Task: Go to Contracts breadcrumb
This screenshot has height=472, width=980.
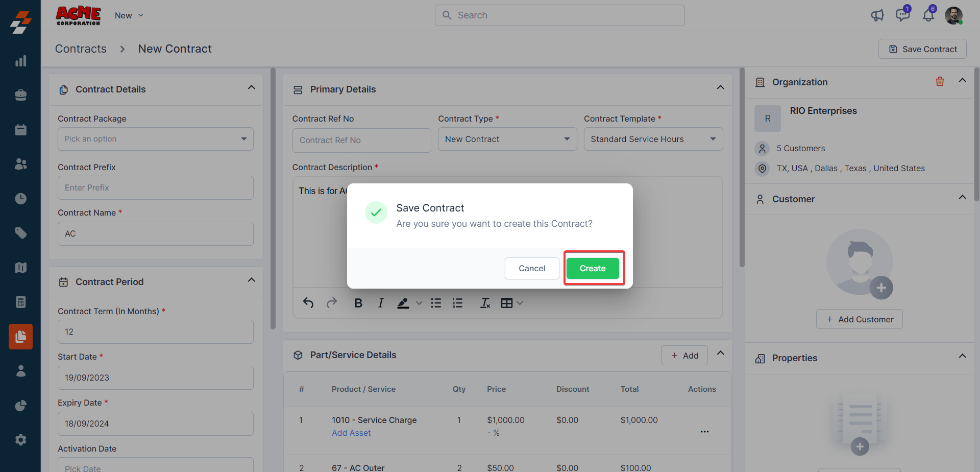Action: coord(81,49)
